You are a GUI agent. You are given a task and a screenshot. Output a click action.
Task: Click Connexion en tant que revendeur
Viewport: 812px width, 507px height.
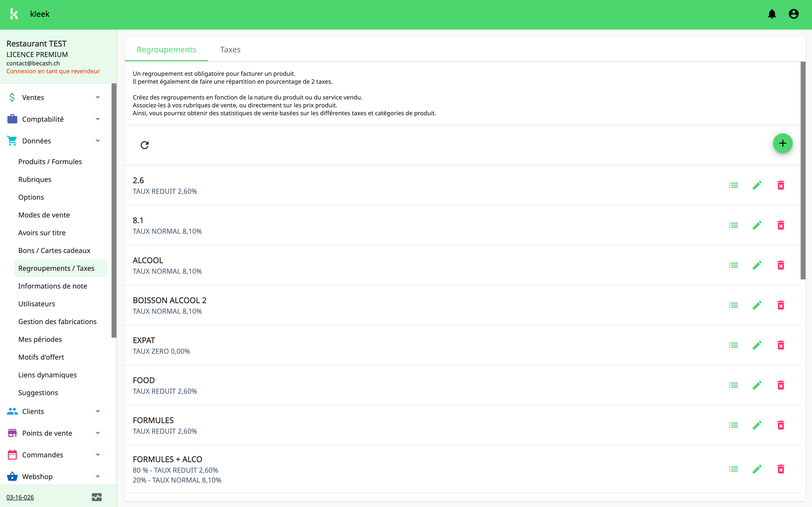pyautogui.click(x=53, y=71)
